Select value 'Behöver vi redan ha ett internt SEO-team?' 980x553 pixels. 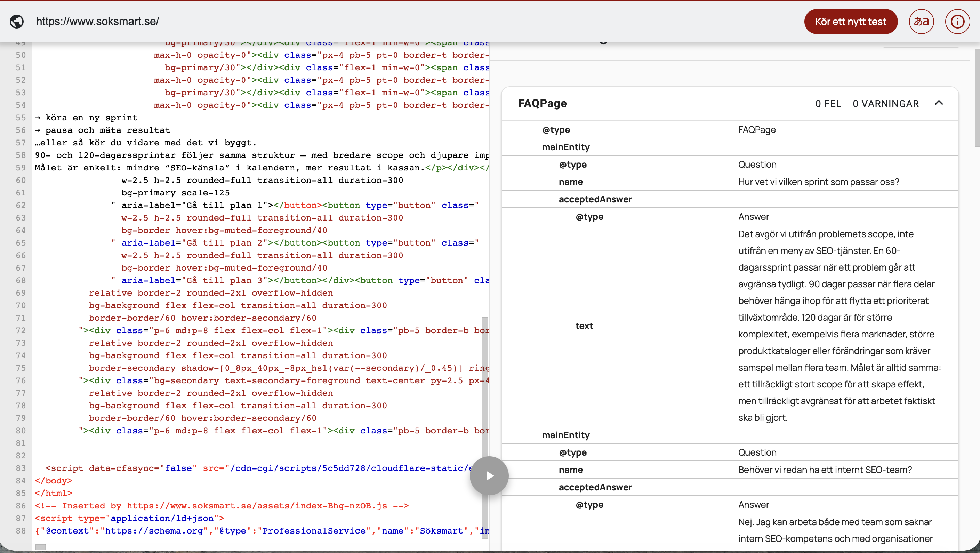825,470
